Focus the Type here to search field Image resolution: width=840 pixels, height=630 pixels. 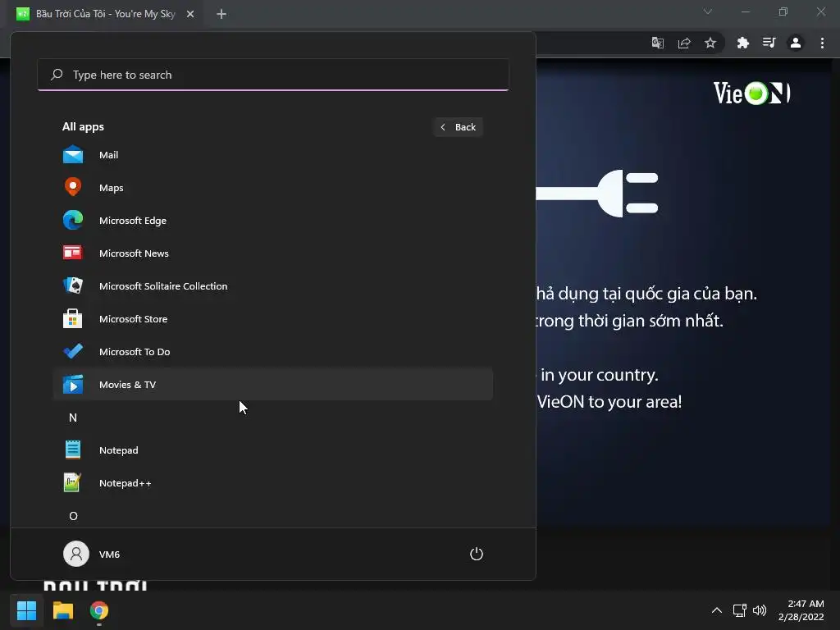[273, 75]
